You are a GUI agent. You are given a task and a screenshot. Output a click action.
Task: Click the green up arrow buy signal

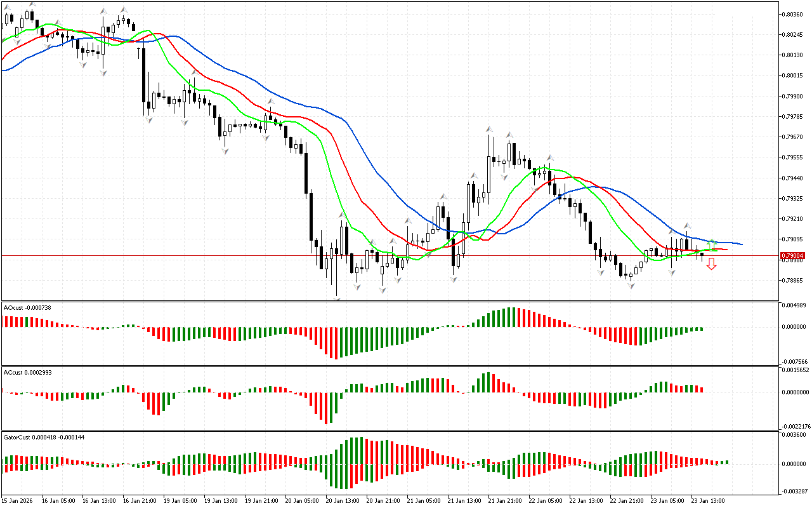pos(712,244)
